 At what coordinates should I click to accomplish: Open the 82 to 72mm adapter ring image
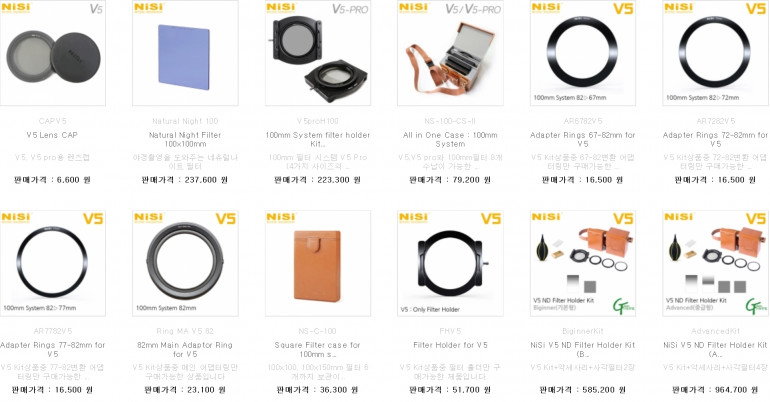(715, 53)
